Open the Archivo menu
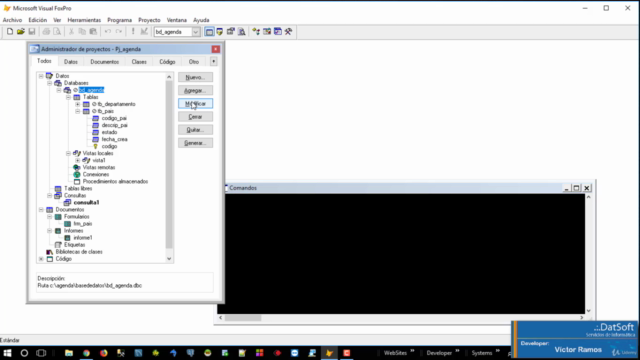Screen dimensions: 640x360 point(12,20)
